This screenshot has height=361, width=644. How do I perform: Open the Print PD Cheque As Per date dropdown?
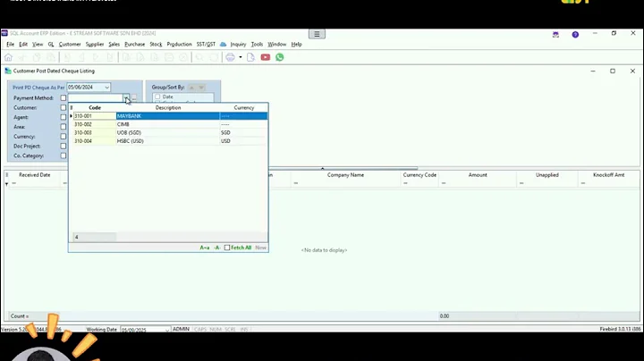point(106,88)
